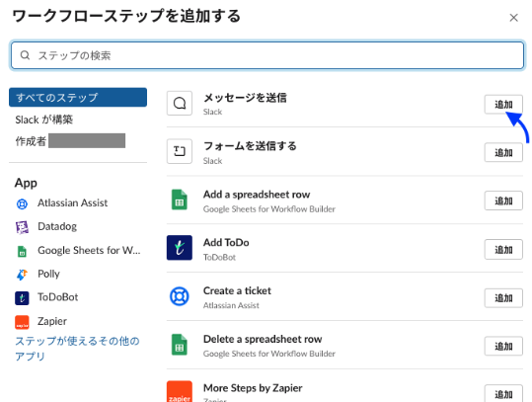Screen dimensions: 532x402
Task: Click the Google Sheets icon in App sidebar
Action: pyautogui.click(x=22, y=252)
